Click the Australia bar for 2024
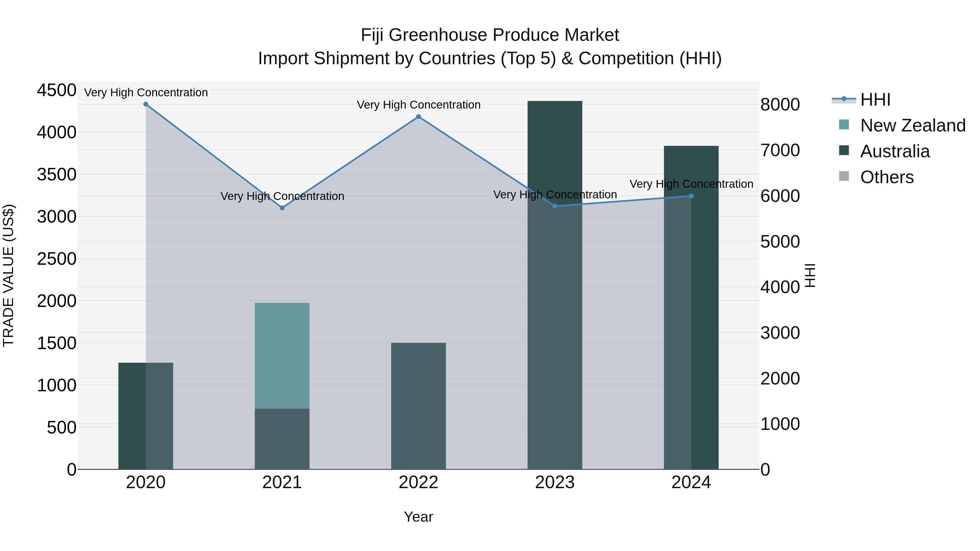The height and width of the screenshot is (551, 980). pos(691,308)
